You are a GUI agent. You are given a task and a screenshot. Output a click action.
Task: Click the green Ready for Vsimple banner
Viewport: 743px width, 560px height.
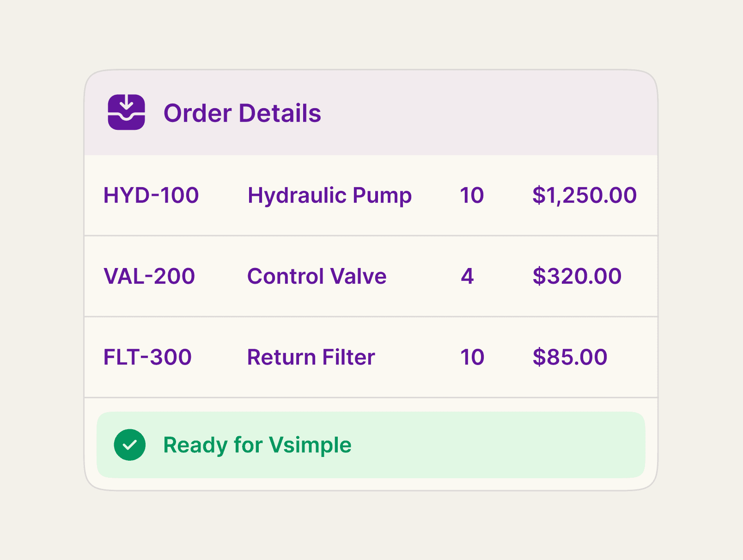(x=371, y=445)
